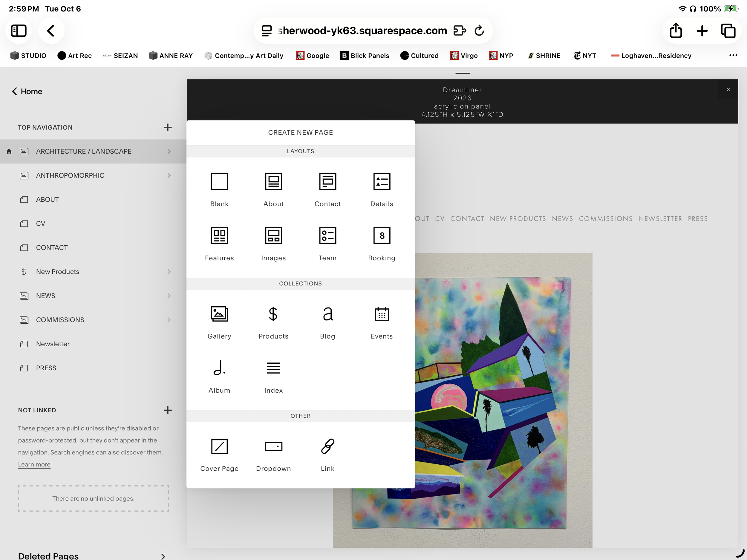Open the Safari share menu
Image resolution: width=747 pixels, height=560 pixels.
pos(676,31)
